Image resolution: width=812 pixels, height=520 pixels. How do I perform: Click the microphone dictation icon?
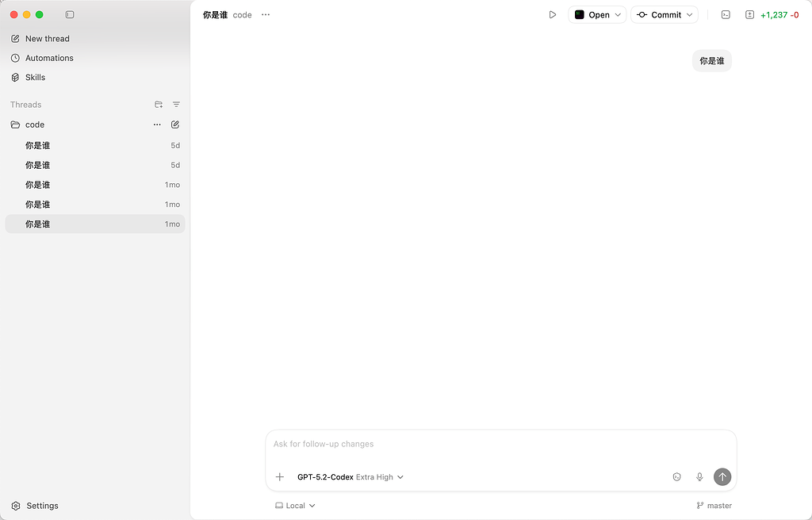[x=699, y=477]
